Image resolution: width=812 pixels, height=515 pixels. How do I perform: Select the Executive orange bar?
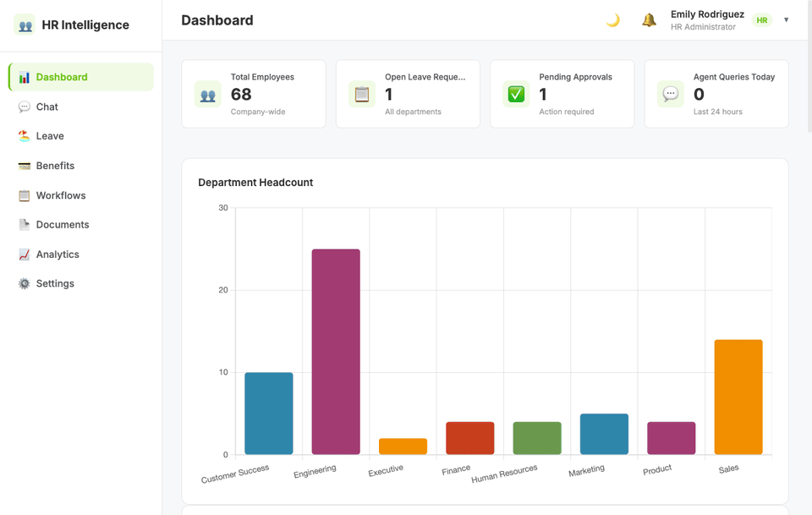[x=403, y=447]
